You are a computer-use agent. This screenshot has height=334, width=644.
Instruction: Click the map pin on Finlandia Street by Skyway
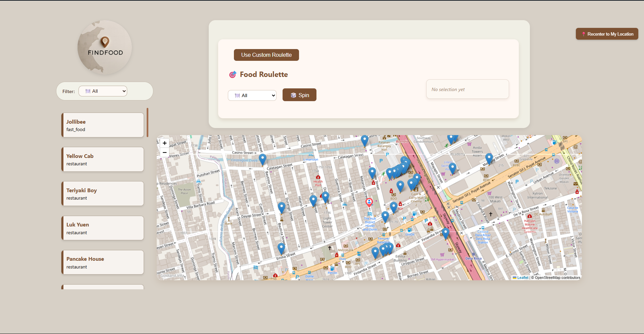pyautogui.click(x=446, y=234)
